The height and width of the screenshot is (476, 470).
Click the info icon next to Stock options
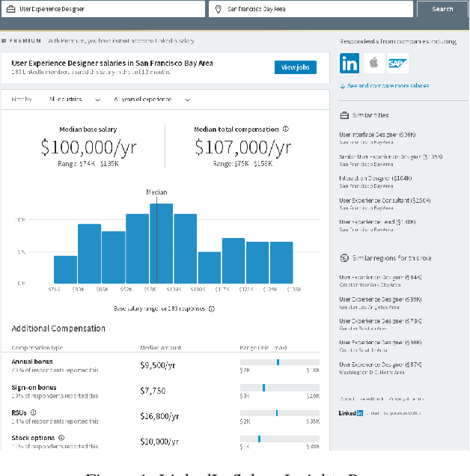click(x=61, y=437)
